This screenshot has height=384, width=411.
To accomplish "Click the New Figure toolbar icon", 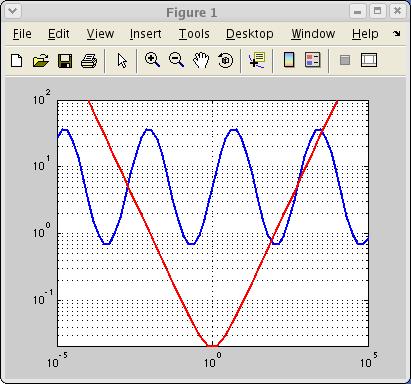I will coord(17,61).
